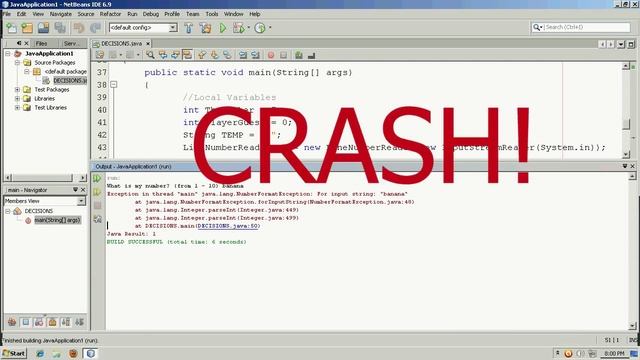Click Re-run with Different Parameters in Output
This screenshot has height=360, width=640.
pos(97,192)
